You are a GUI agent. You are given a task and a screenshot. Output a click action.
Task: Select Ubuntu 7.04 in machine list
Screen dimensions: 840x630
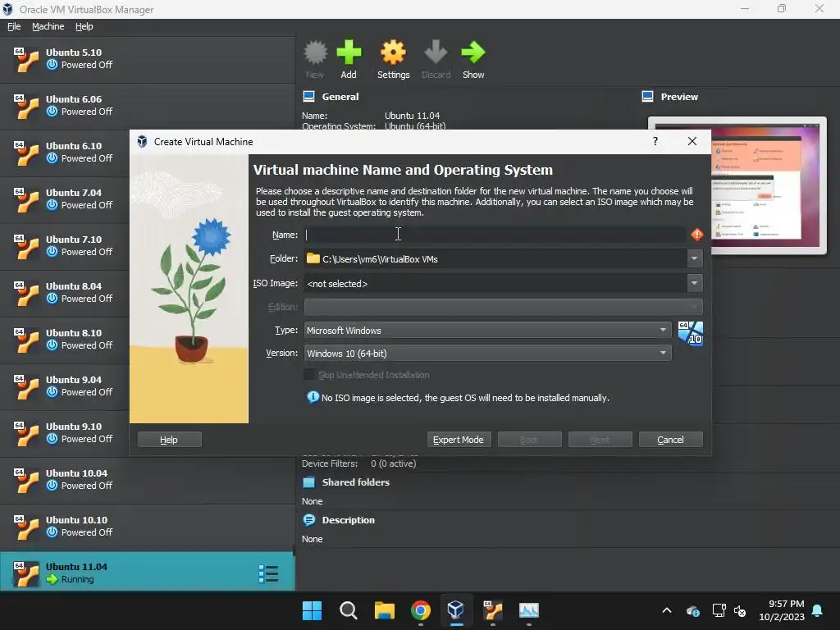(64, 199)
